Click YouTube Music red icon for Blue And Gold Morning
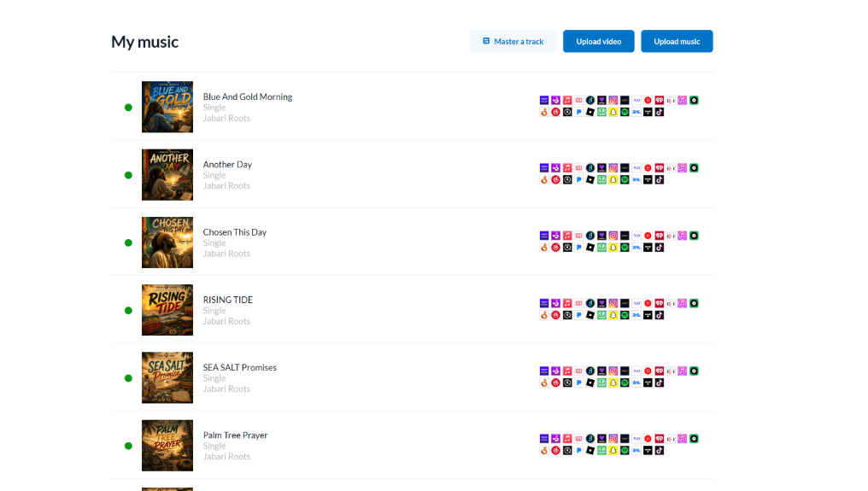This screenshot has height=491, width=868. pos(648,100)
